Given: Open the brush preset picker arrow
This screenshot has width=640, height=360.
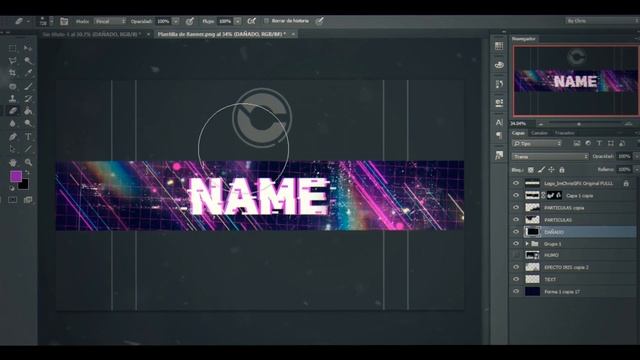Looking at the screenshot, I should tap(51, 21).
